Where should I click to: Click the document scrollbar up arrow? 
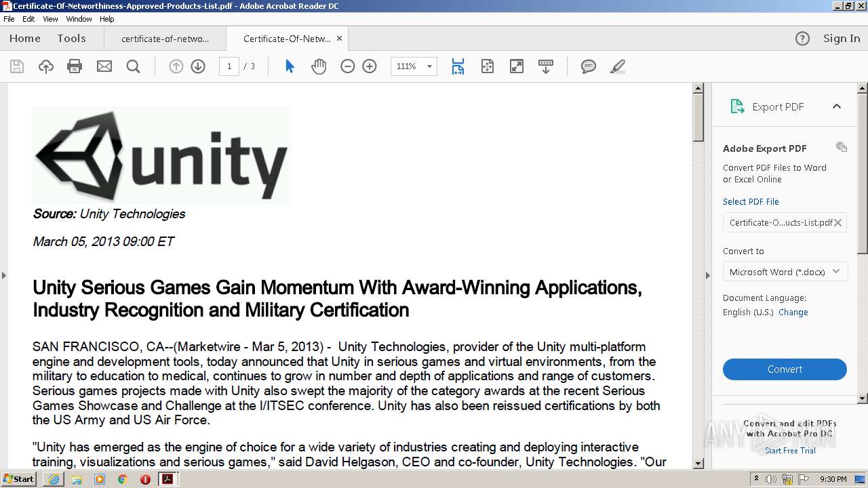coord(698,87)
